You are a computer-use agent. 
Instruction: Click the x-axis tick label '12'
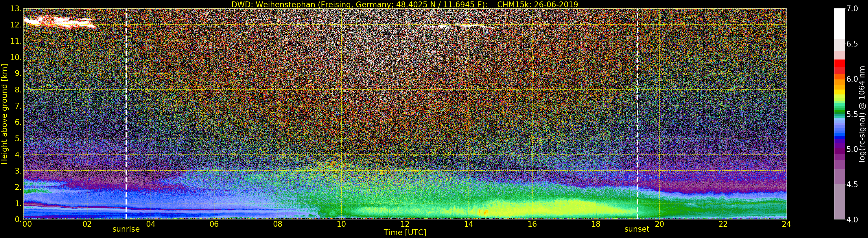(x=405, y=224)
